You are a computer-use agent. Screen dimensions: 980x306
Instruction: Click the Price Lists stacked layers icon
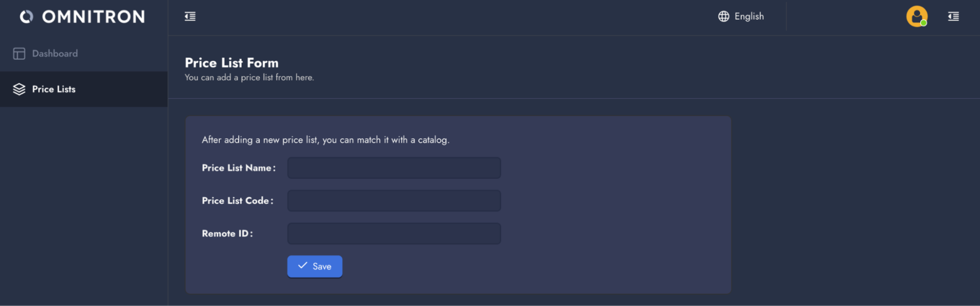coord(19,89)
